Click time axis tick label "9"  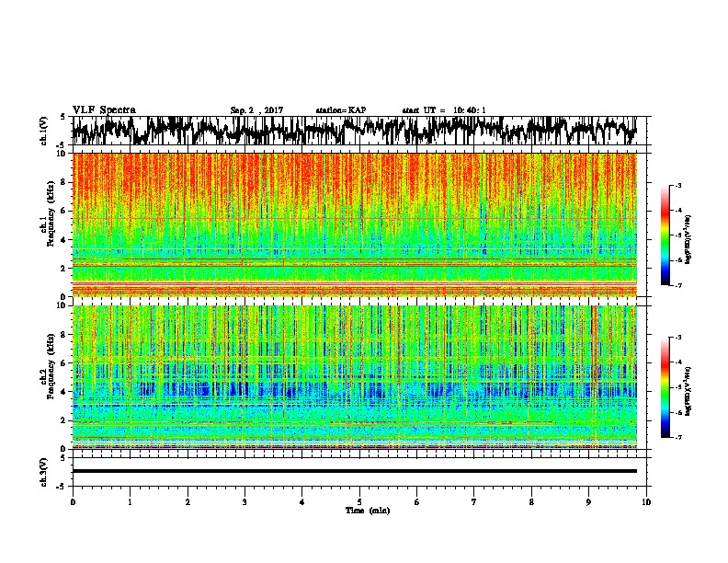588,502
